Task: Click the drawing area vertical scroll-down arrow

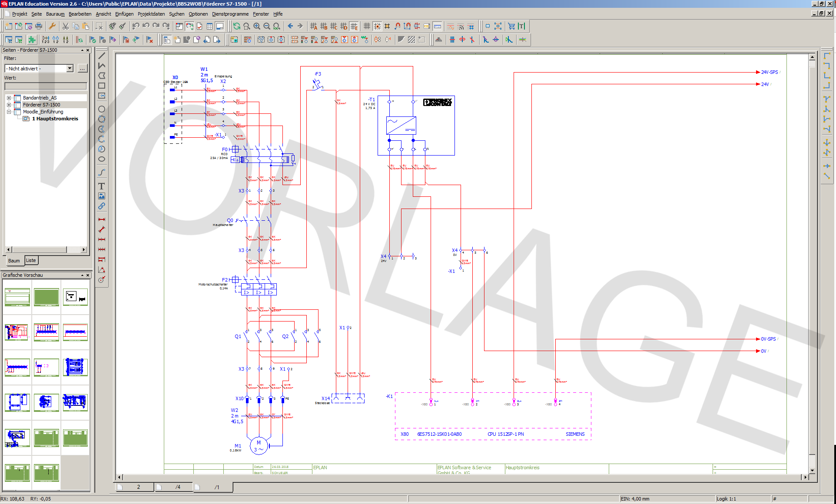Action: [x=812, y=470]
